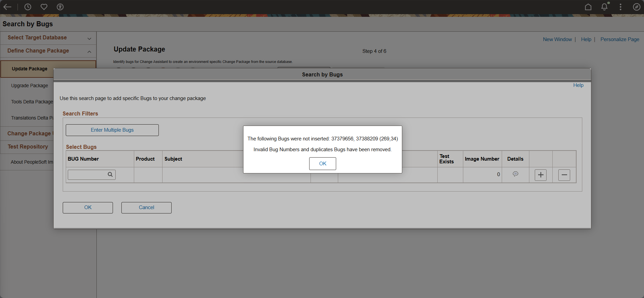Viewport: 644px width, 298px height.
Task: Click the Search by Bugs dialog title bar
Action: click(322, 74)
